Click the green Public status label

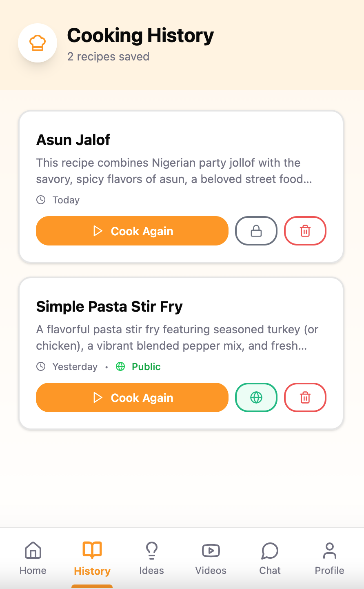(146, 366)
